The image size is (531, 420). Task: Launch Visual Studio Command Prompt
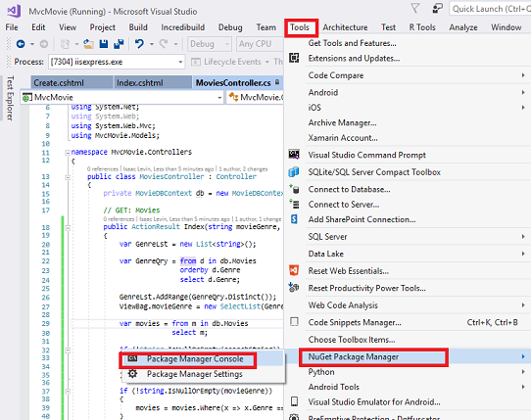(366, 155)
